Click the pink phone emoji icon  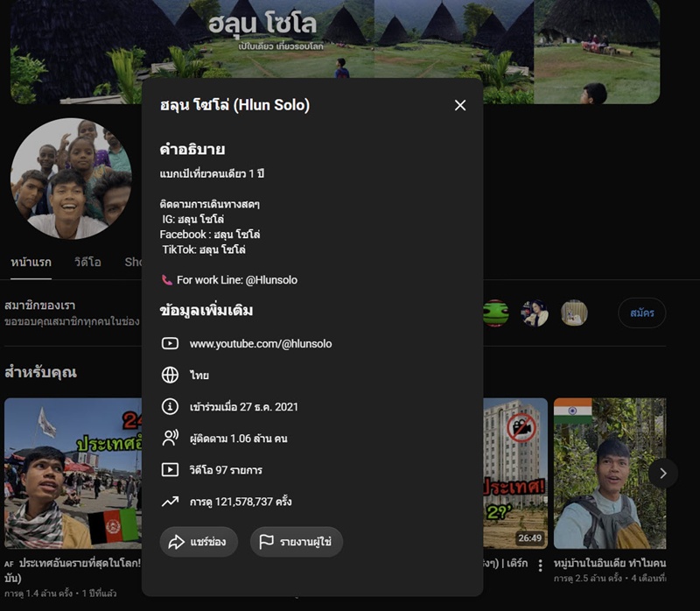click(x=166, y=280)
